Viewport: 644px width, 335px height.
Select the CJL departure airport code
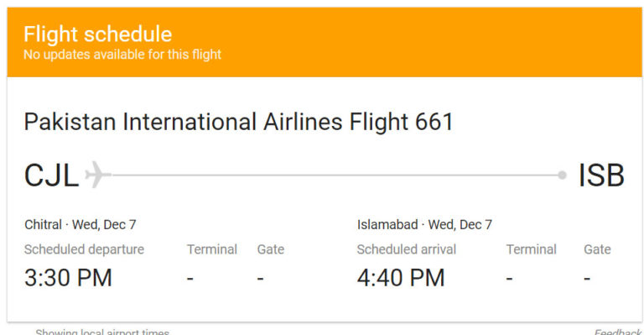(51, 175)
